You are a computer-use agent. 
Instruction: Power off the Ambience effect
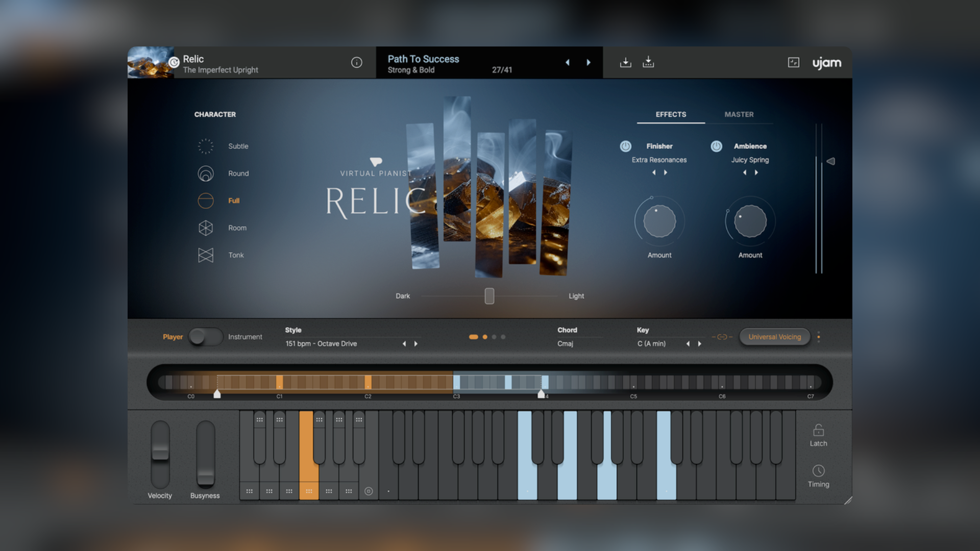click(716, 146)
